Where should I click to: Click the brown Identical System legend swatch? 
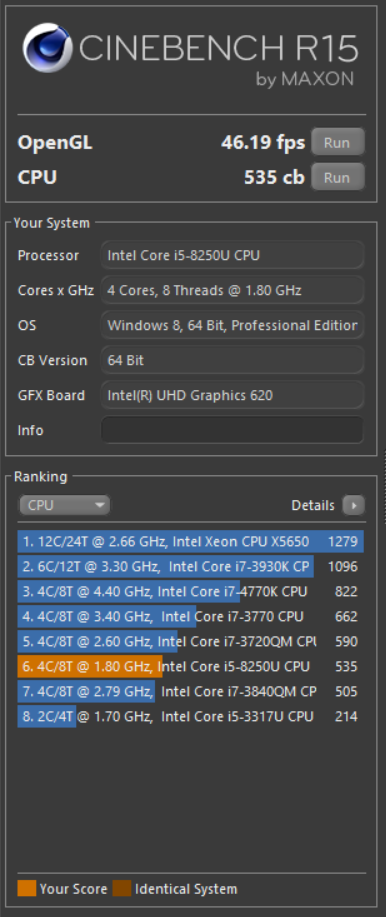point(122,889)
